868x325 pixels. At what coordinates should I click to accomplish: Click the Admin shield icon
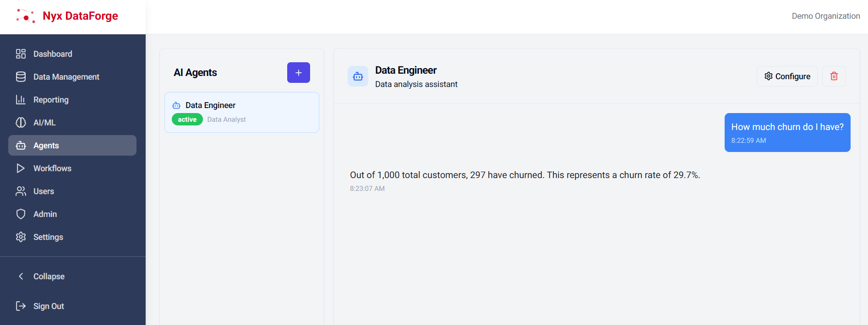[21, 214]
